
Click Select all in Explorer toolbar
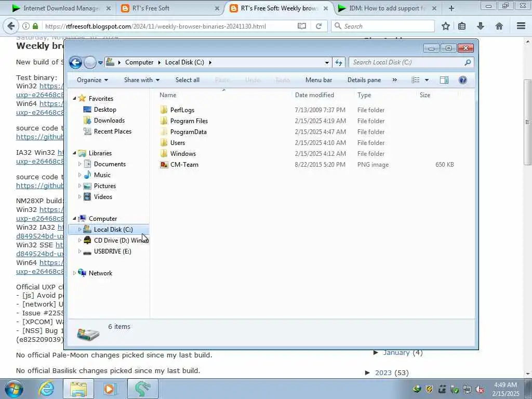pos(187,80)
